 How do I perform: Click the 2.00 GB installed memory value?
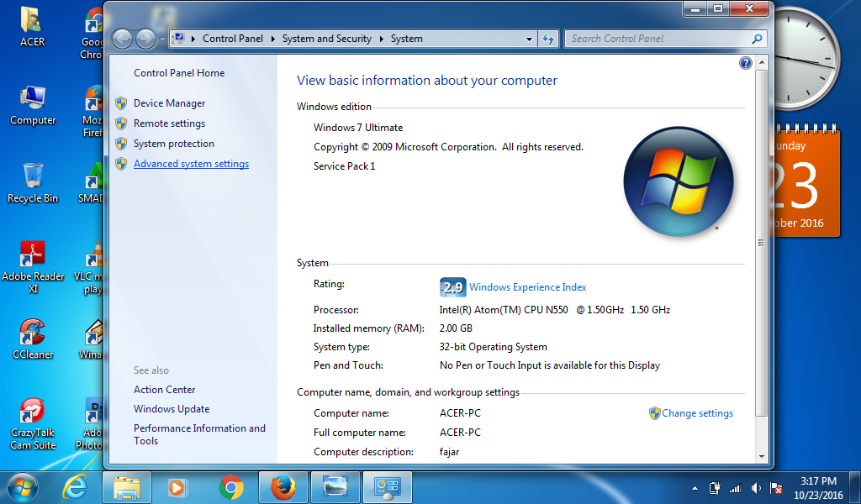[x=456, y=328]
